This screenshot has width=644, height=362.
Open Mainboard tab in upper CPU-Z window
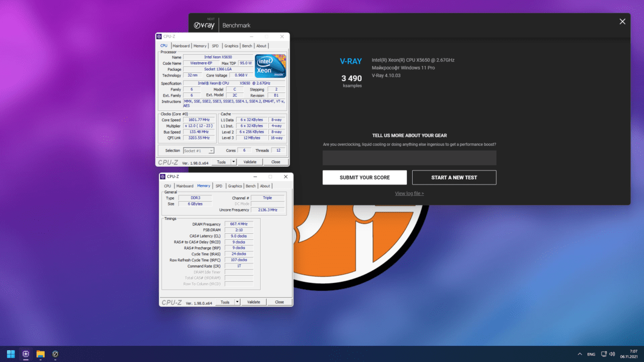(x=181, y=46)
